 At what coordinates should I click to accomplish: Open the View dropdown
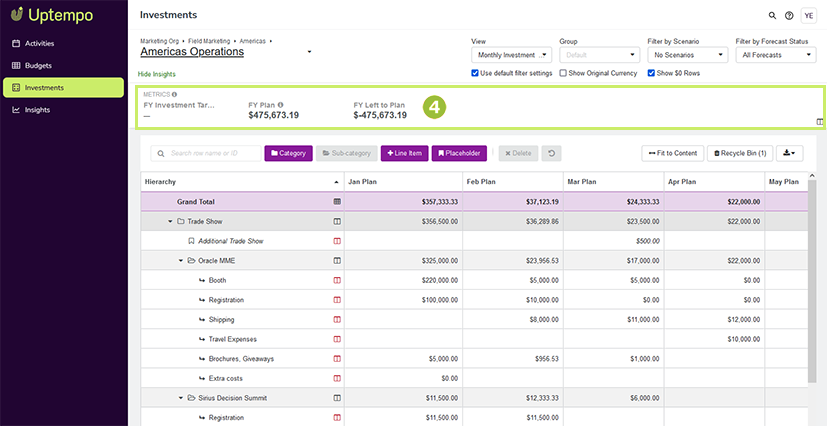coord(511,55)
